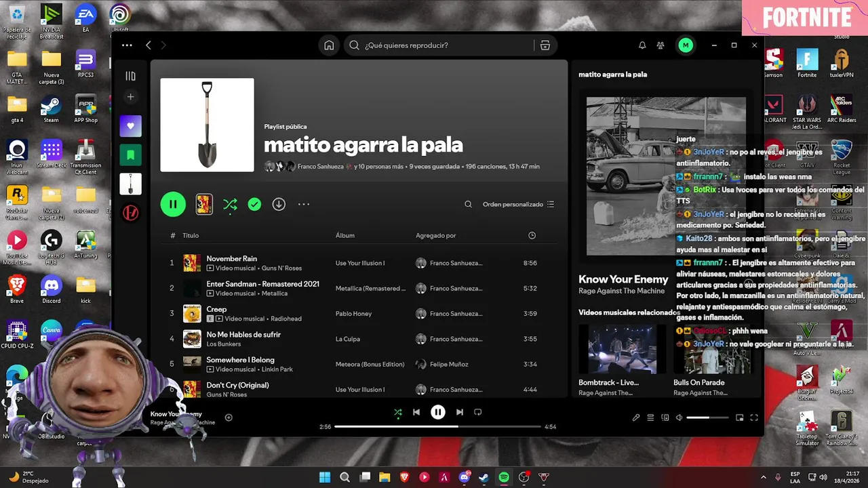This screenshot has width=868, height=488.
Task: Mute with the speaker volume icon
Action: coord(679,418)
